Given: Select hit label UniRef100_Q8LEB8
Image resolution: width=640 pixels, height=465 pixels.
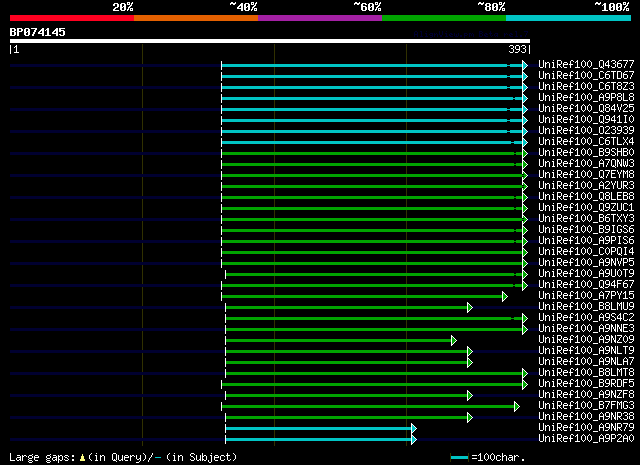Looking at the screenshot, I should point(586,197).
